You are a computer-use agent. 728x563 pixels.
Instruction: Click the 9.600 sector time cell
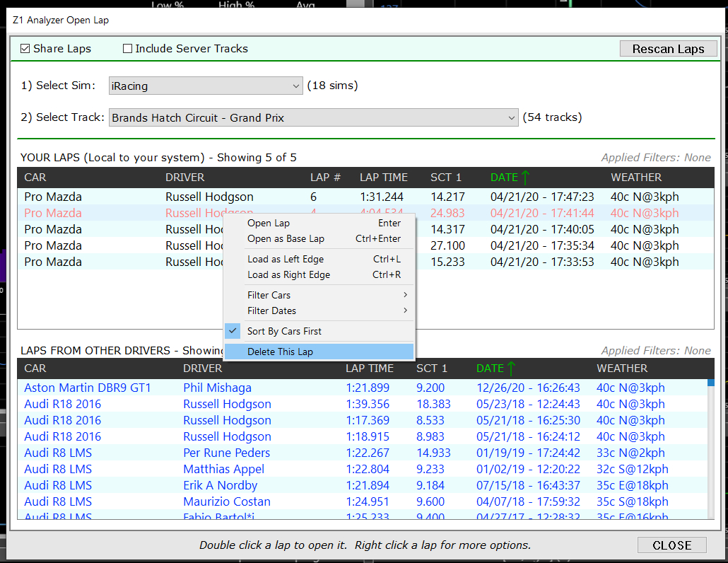(x=430, y=501)
